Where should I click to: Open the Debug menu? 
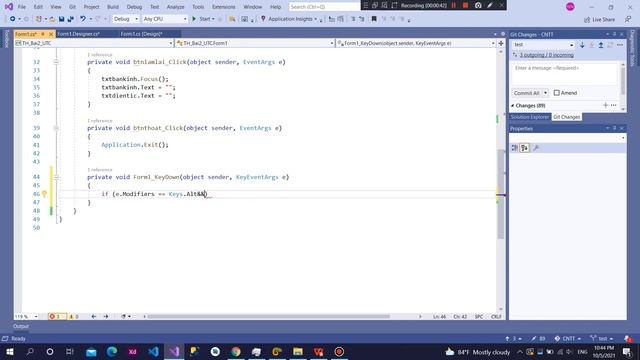coord(134,7)
